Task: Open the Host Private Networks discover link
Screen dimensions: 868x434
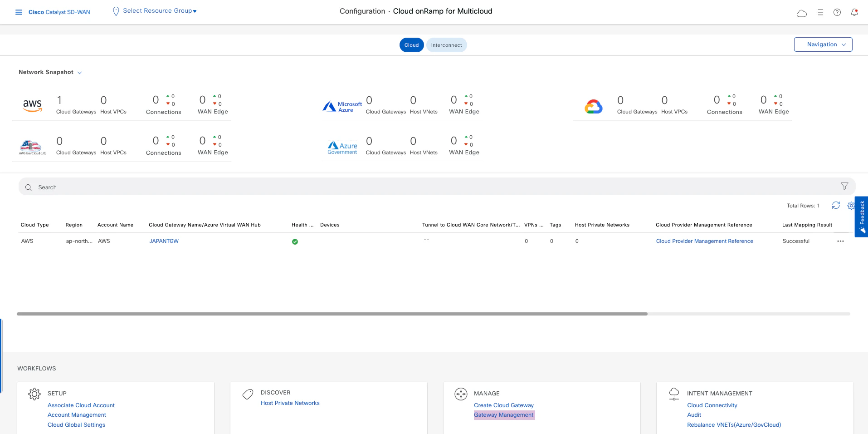Action: click(290, 403)
